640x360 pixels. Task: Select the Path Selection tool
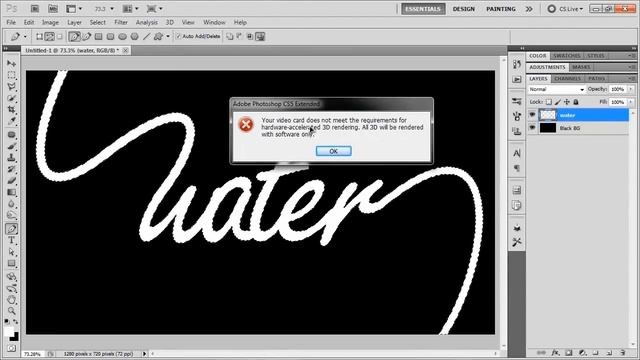point(11,252)
